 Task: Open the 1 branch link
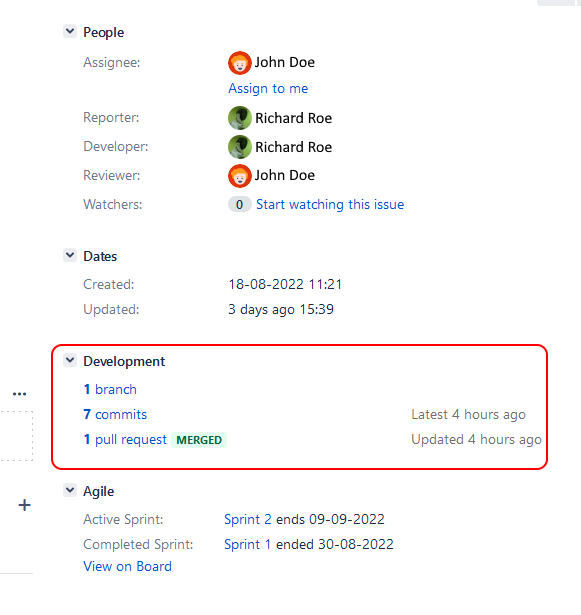pos(110,389)
